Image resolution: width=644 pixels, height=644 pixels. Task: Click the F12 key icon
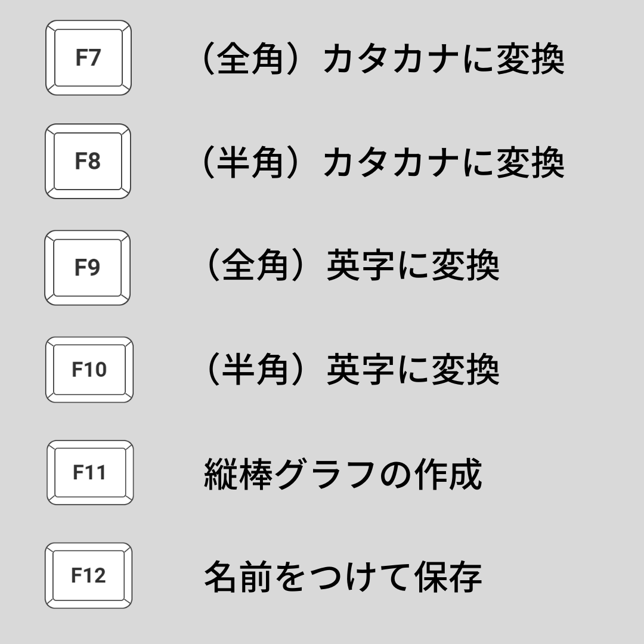(x=88, y=576)
